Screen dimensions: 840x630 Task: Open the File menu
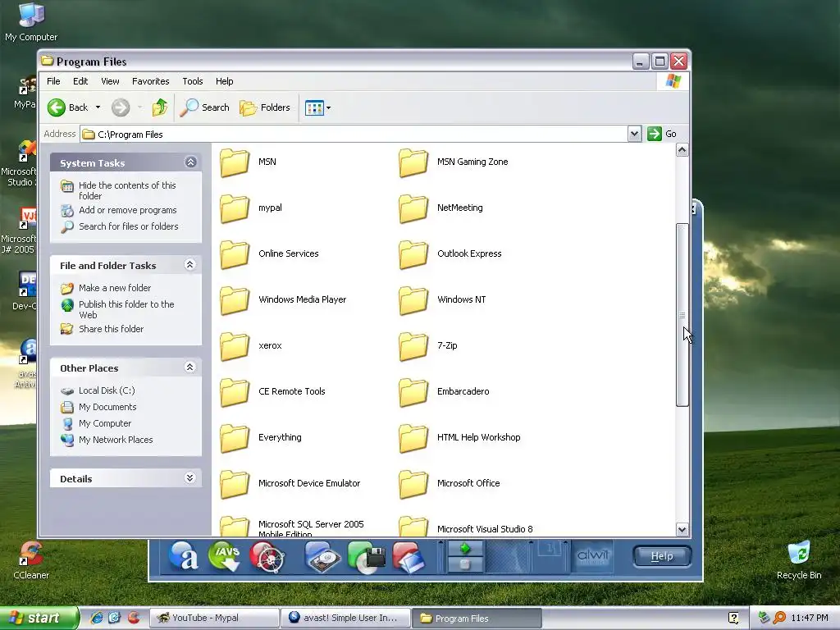pos(53,81)
